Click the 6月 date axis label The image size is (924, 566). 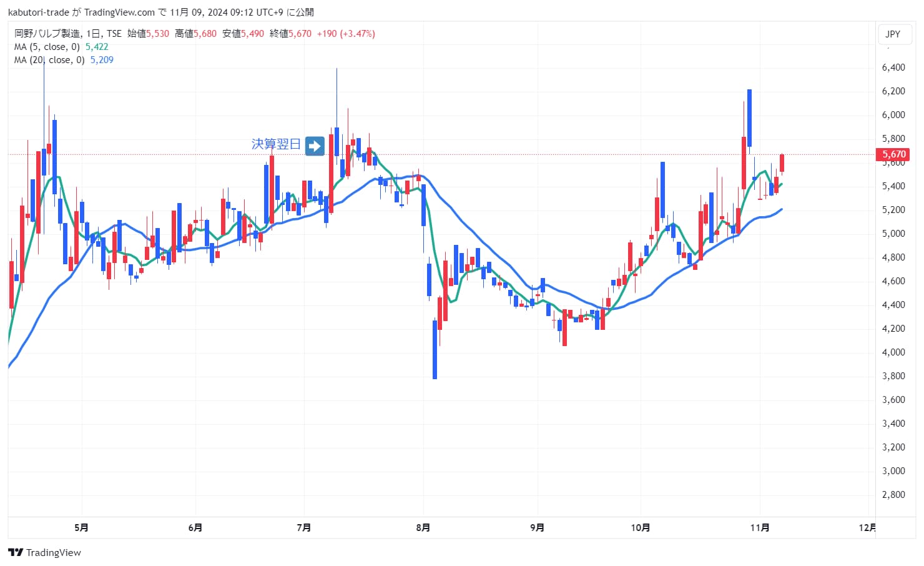pos(195,528)
